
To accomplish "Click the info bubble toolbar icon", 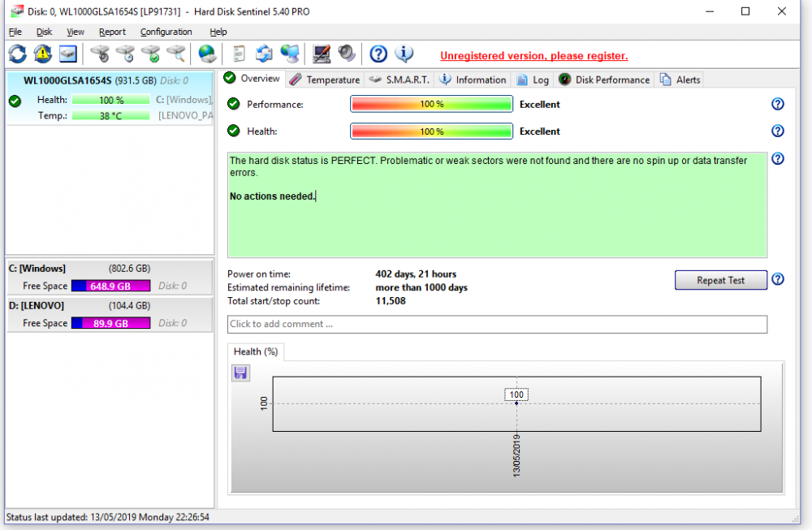I will tap(404, 54).
